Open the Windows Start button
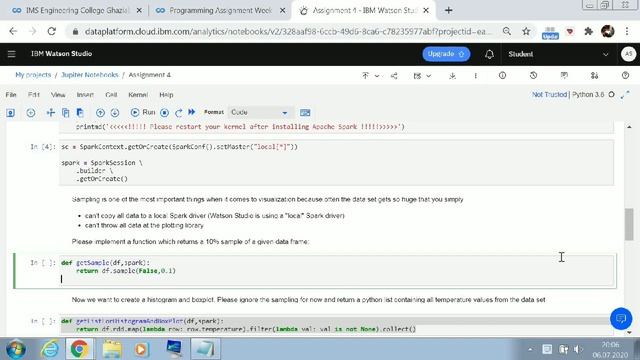 (x=16, y=349)
